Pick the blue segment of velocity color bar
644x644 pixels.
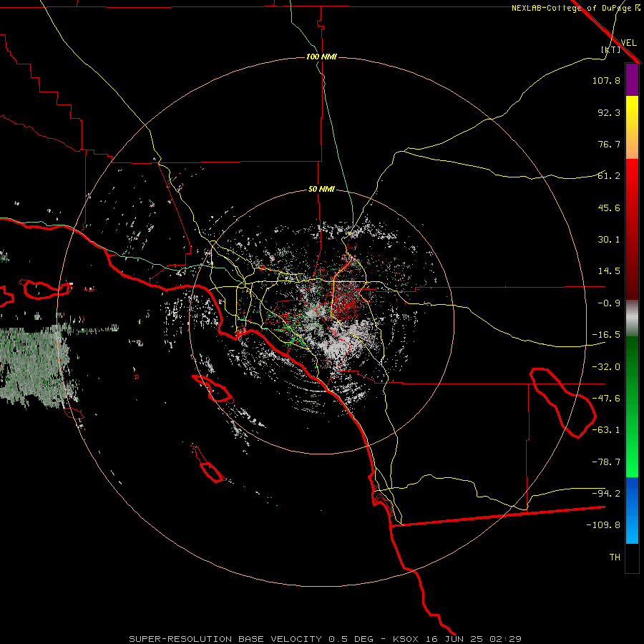click(632, 510)
